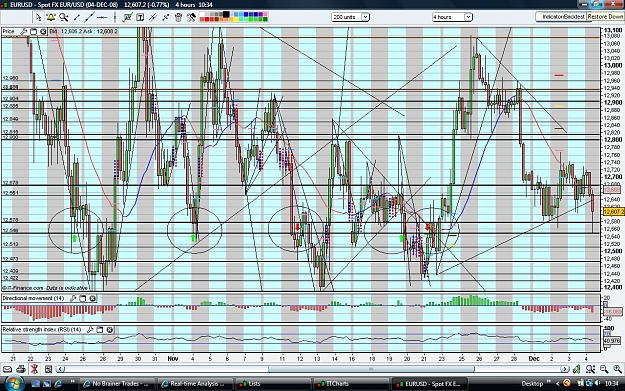
Task: Click the Indicator/Backtest button
Action: pyautogui.click(x=562, y=17)
